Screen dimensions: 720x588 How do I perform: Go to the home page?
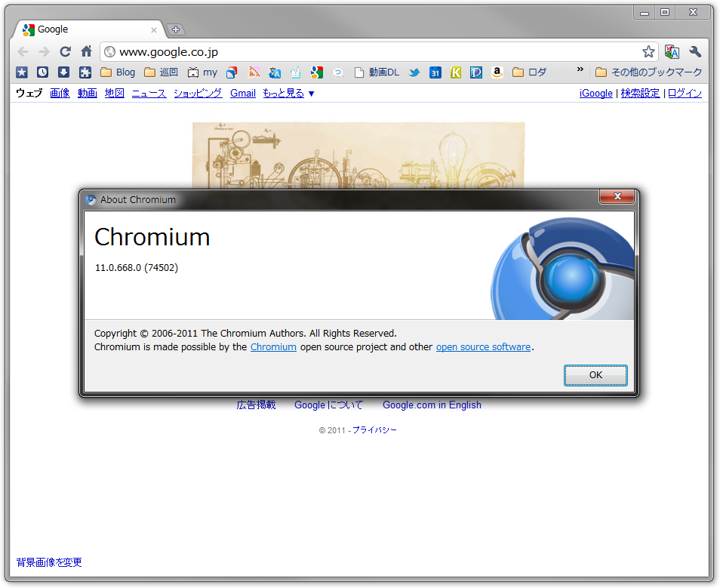pos(86,51)
